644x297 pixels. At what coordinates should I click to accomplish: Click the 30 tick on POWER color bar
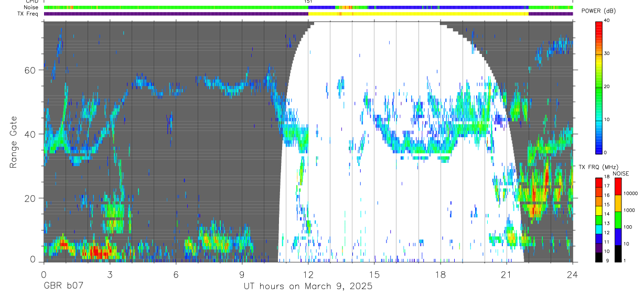(x=607, y=53)
